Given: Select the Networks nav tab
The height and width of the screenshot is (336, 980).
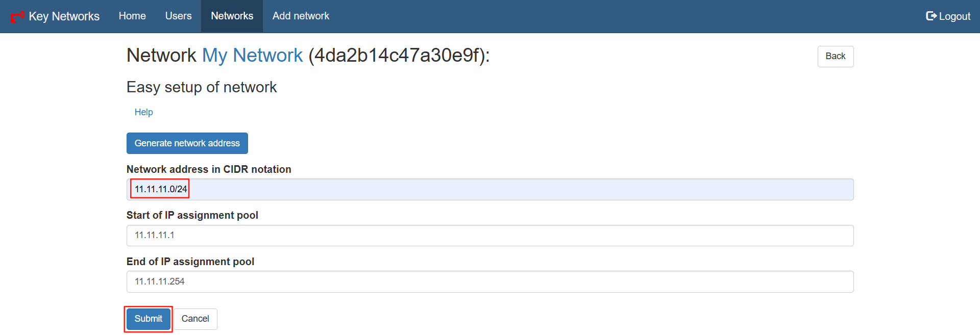Looking at the screenshot, I should [x=232, y=16].
